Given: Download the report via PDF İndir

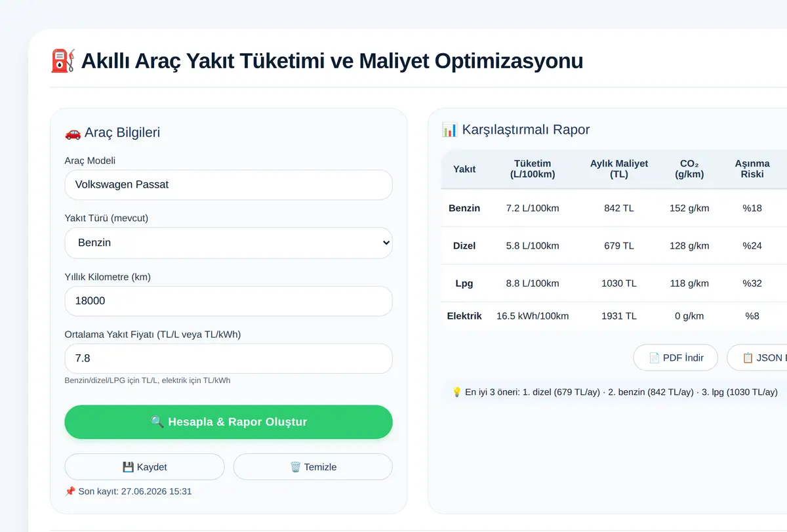Looking at the screenshot, I should click(676, 358).
